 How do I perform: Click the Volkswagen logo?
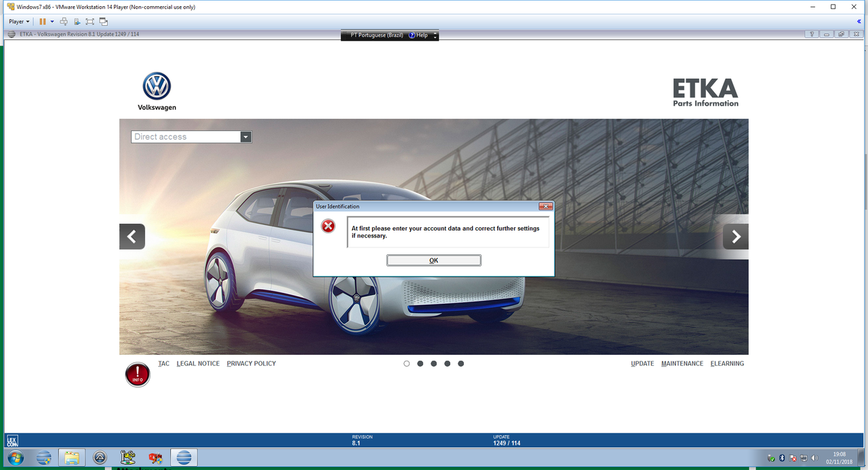click(157, 92)
